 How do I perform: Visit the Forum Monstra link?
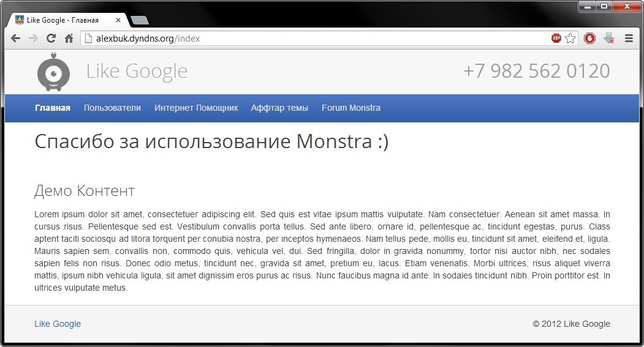tap(351, 108)
